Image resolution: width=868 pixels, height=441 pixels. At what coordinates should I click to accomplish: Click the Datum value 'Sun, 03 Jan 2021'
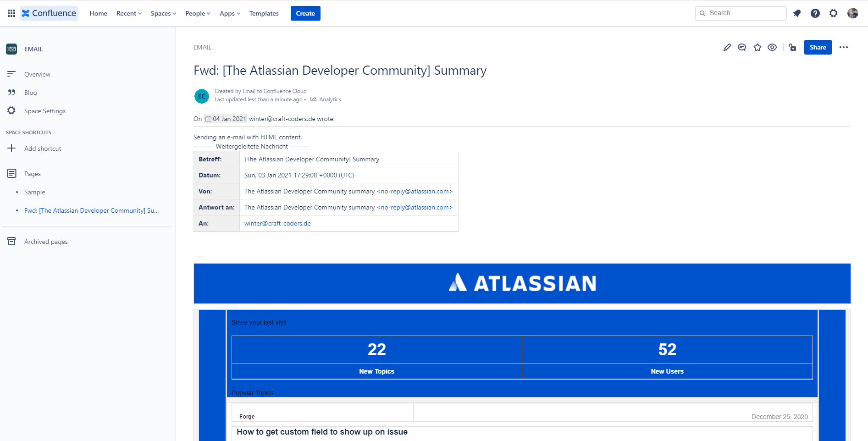299,175
